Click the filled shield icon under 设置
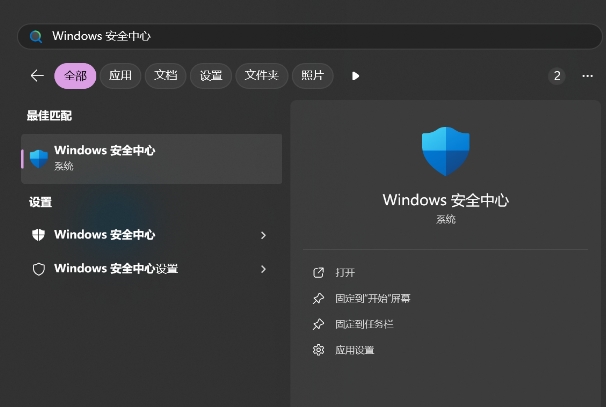This screenshot has height=407, width=606. [39, 235]
